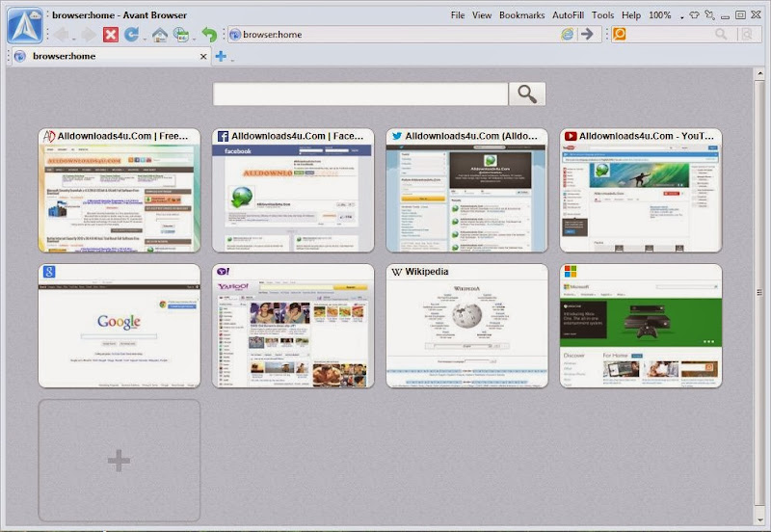Open the Google speed-dial thumbnail
This screenshot has height=532, width=771.
pos(120,326)
